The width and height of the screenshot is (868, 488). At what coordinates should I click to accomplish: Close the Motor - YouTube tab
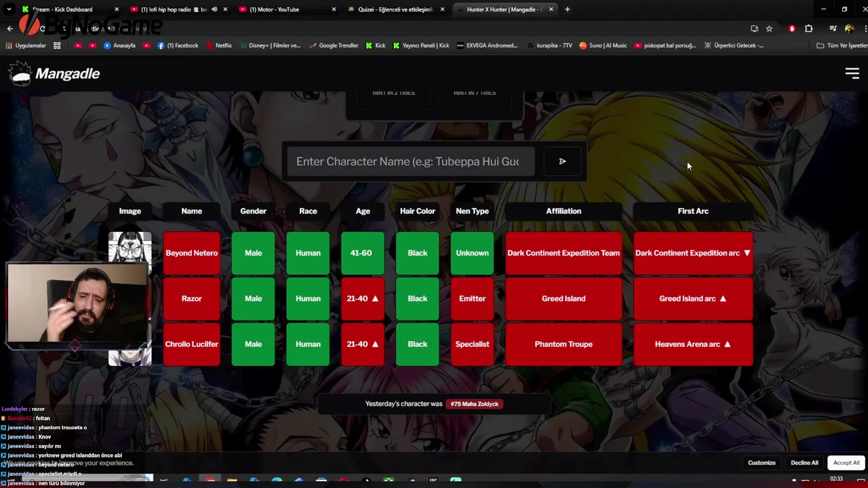tap(334, 9)
